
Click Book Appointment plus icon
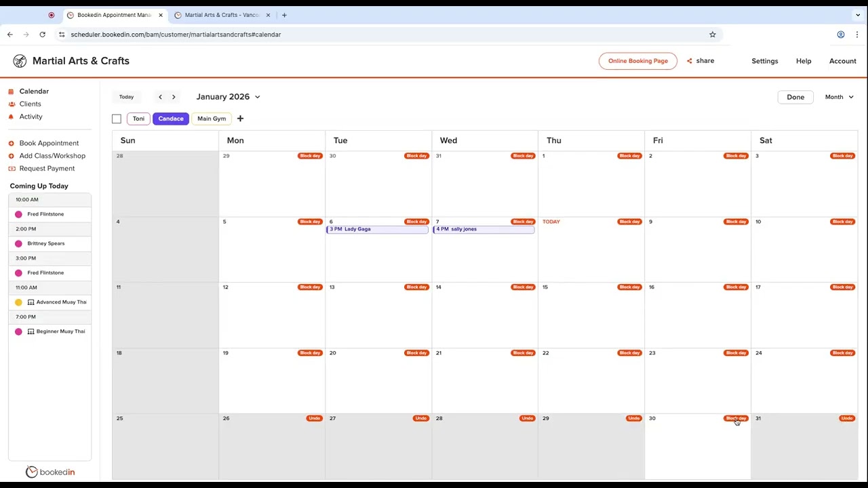point(11,144)
